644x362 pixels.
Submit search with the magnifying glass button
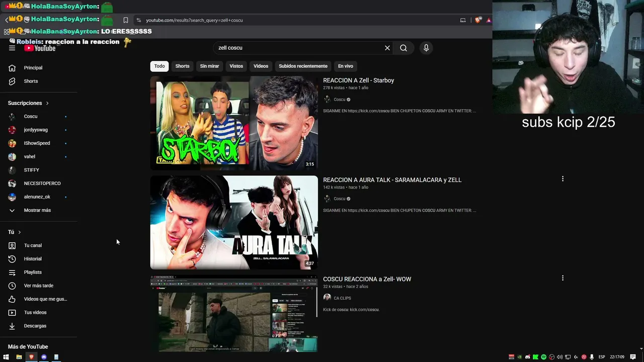(x=404, y=48)
